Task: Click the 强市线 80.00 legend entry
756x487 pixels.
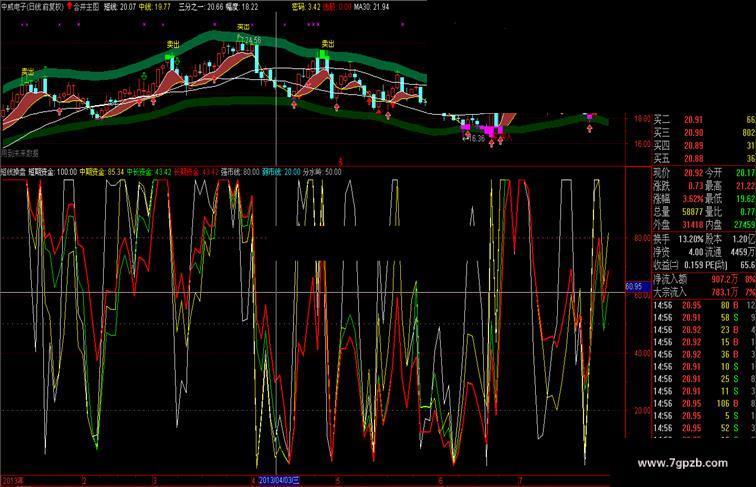Action: [x=240, y=172]
